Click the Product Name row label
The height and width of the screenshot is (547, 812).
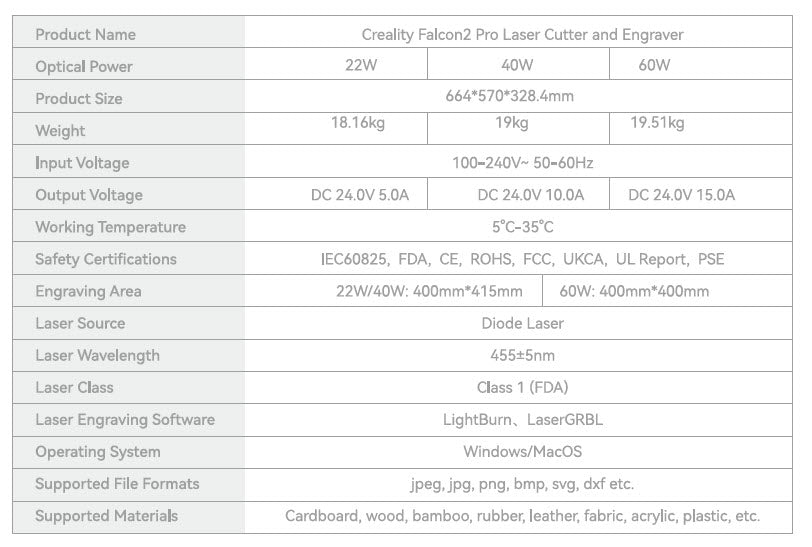click(x=85, y=34)
